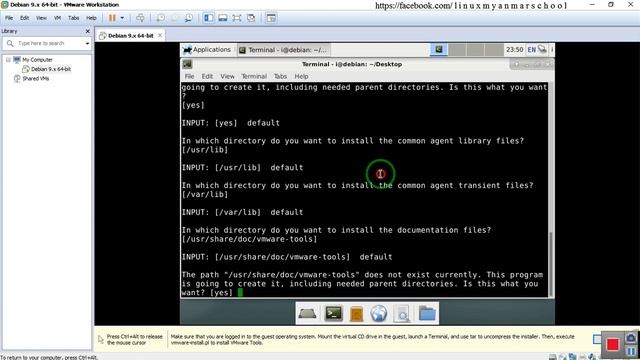Open the home folder dock icon
640x360 pixels.
[x=427, y=313]
